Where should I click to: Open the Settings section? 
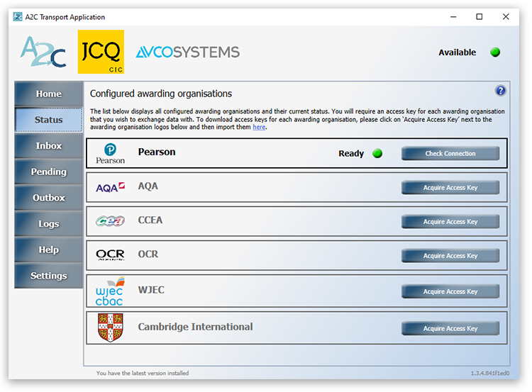tap(48, 276)
